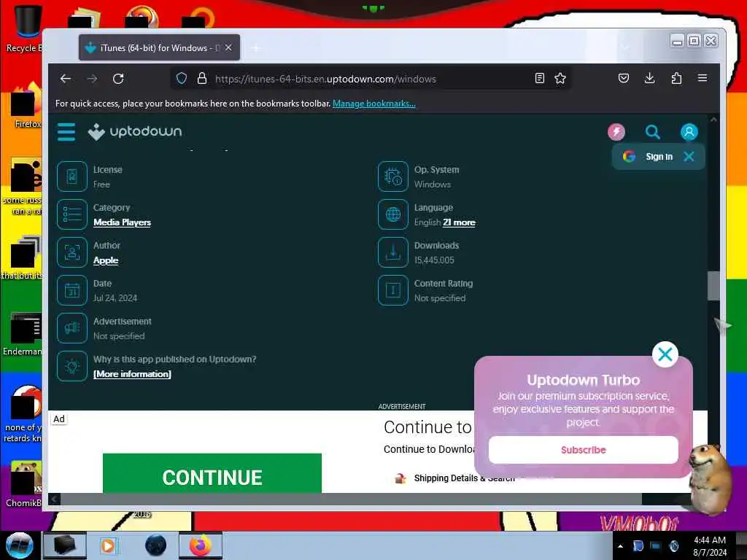
Task: Open the extensions puzzle icon
Action: pyautogui.click(x=676, y=78)
